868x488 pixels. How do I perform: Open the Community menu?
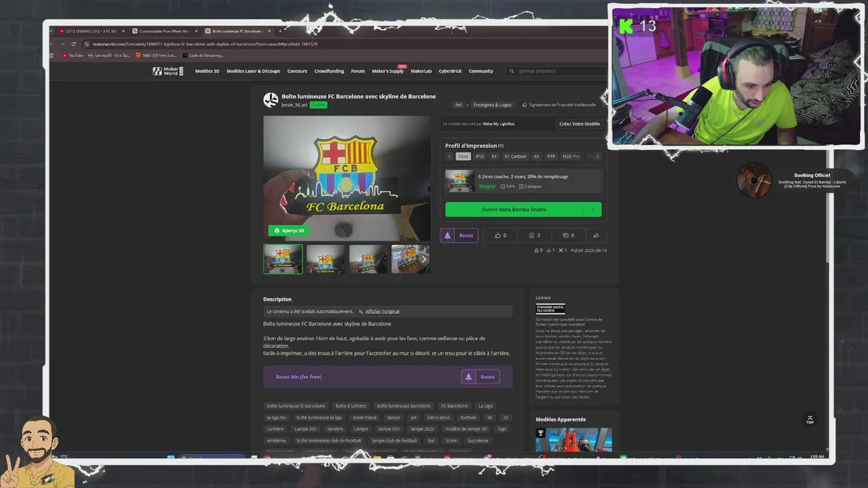tap(481, 71)
